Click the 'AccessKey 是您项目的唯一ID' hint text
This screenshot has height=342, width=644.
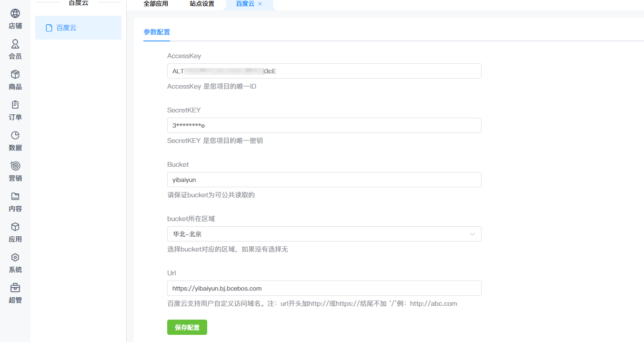[x=211, y=87]
